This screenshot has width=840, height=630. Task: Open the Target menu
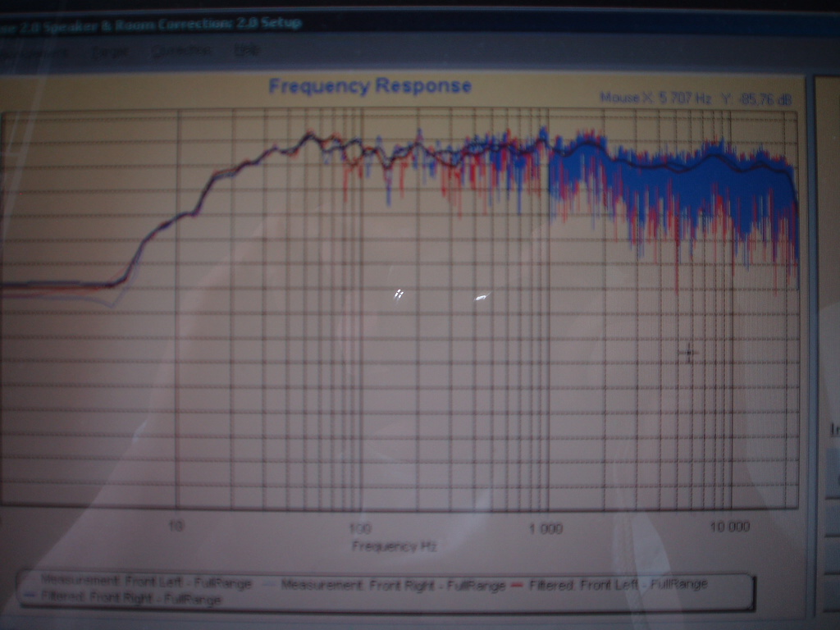(110, 52)
